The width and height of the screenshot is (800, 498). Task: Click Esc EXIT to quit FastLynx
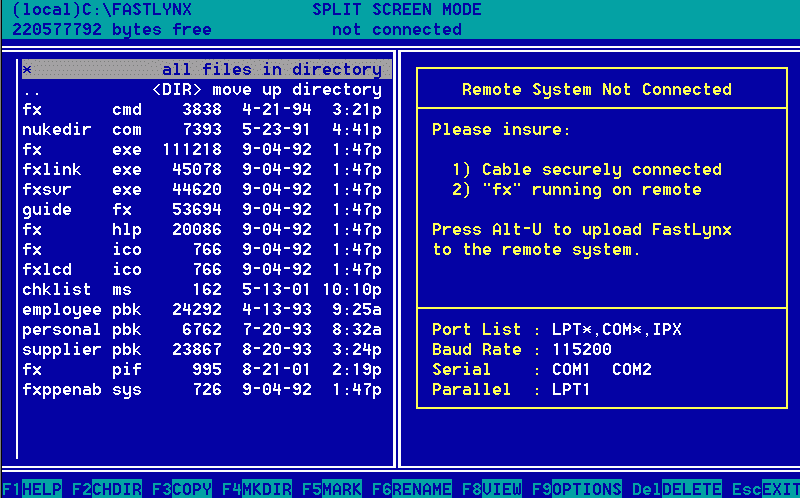(x=767, y=489)
